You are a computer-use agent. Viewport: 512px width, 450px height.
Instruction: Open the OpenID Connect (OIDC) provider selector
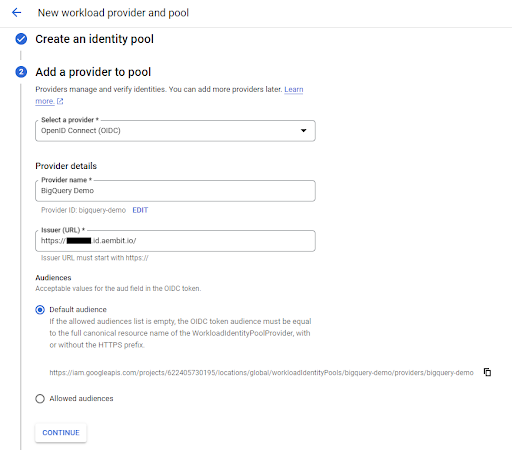(175, 131)
